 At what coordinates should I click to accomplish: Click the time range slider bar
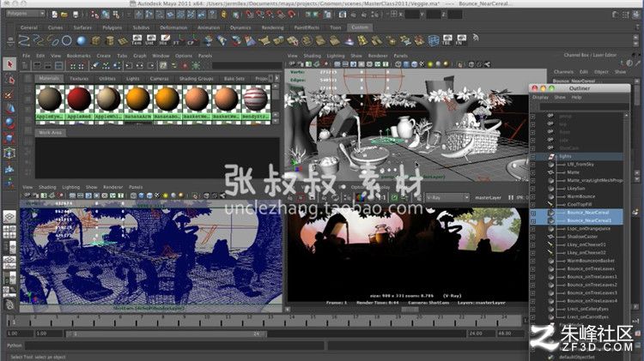point(166,334)
